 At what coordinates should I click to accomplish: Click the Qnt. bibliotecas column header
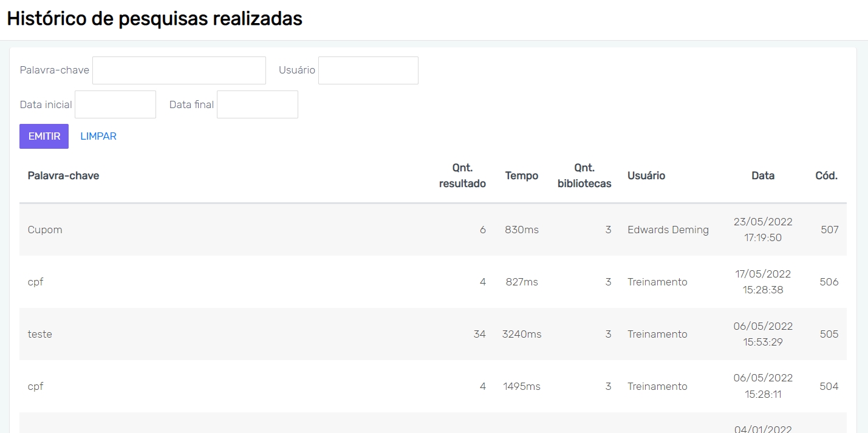pos(584,176)
